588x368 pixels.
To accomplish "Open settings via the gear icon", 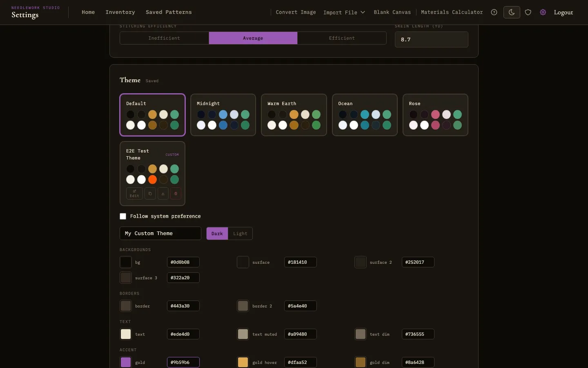I will (x=543, y=12).
